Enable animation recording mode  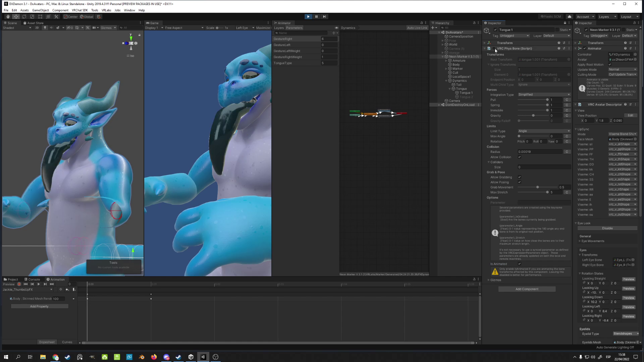click(19, 284)
